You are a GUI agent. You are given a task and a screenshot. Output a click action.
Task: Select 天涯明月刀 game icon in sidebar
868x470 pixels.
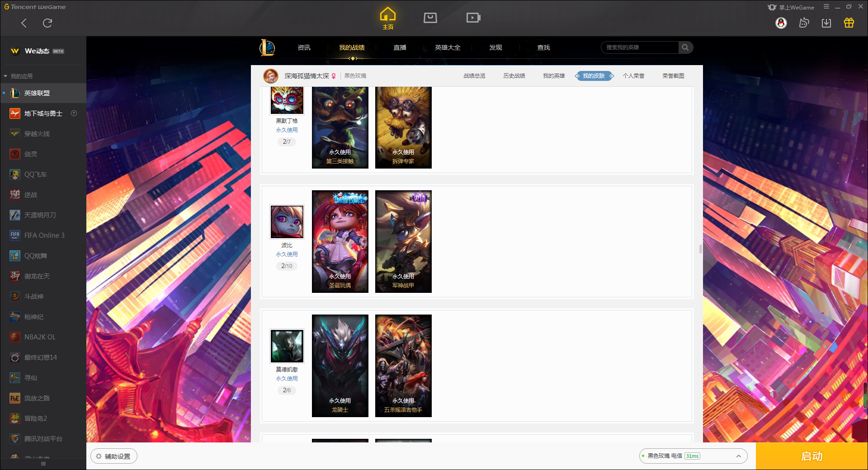pos(15,215)
